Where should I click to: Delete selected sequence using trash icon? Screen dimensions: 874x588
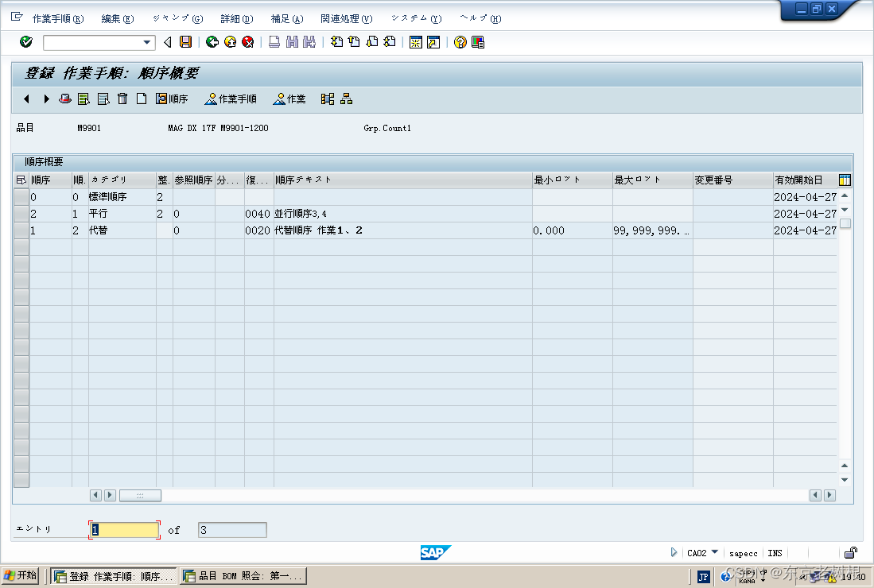[x=121, y=99]
